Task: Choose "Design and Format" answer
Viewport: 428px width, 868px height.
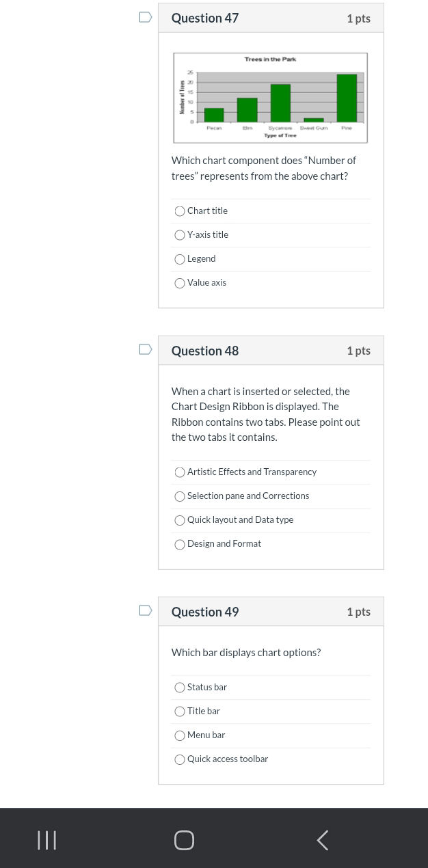Action: point(180,544)
